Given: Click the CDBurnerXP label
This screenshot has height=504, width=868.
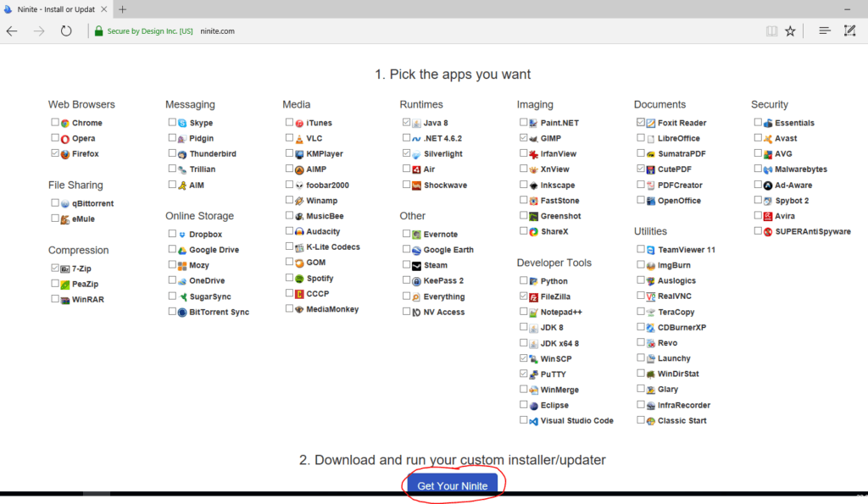Looking at the screenshot, I should click(682, 328).
